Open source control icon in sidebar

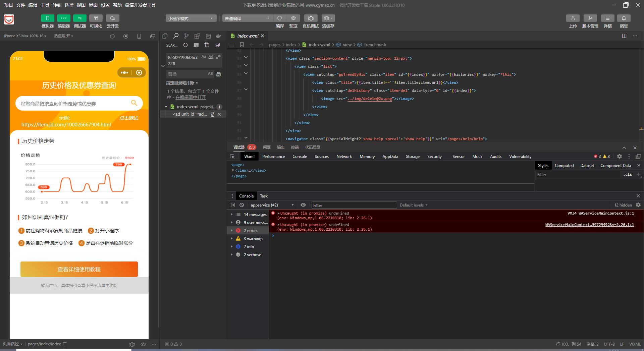(186, 36)
